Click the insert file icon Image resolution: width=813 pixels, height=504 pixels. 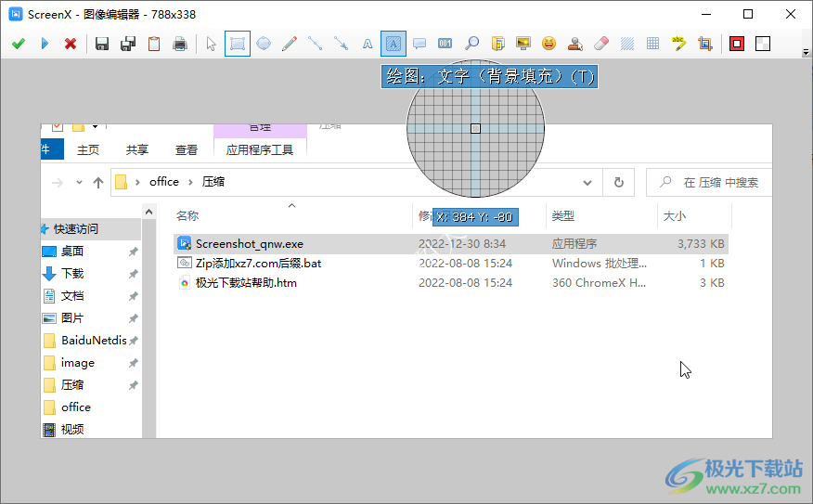click(497, 44)
